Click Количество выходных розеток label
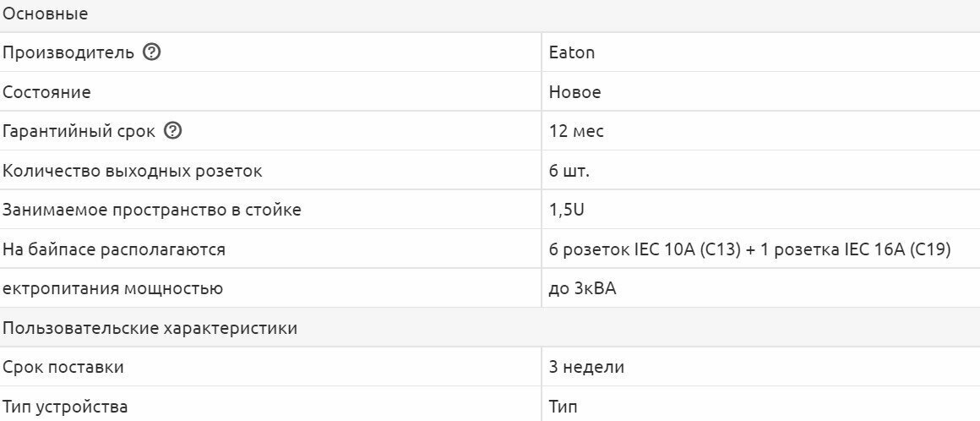980x421 pixels. pyautogui.click(x=133, y=171)
